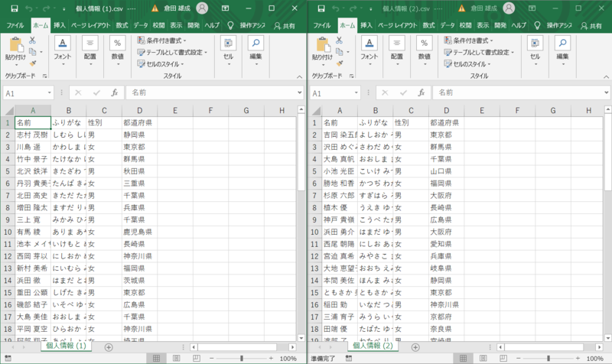612x364 pixels.
Task: Collapse the ribbon in the left window
Action: point(299,77)
